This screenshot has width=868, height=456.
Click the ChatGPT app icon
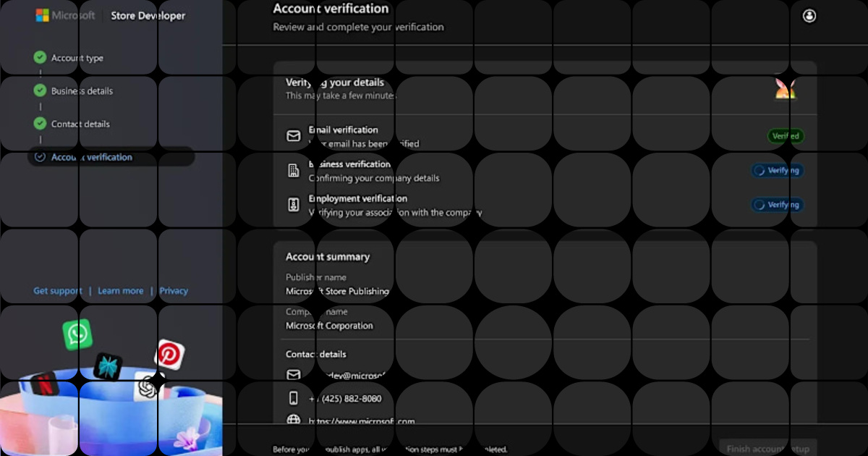[148, 389]
